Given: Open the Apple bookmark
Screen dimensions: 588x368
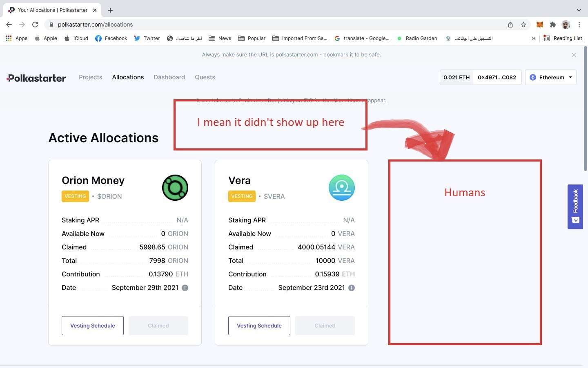Looking at the screenshot, I should [x=46, y=38].
